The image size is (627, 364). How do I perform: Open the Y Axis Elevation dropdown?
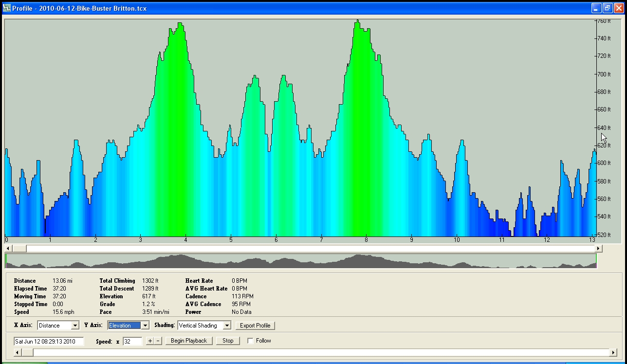(x=145, y=326)
